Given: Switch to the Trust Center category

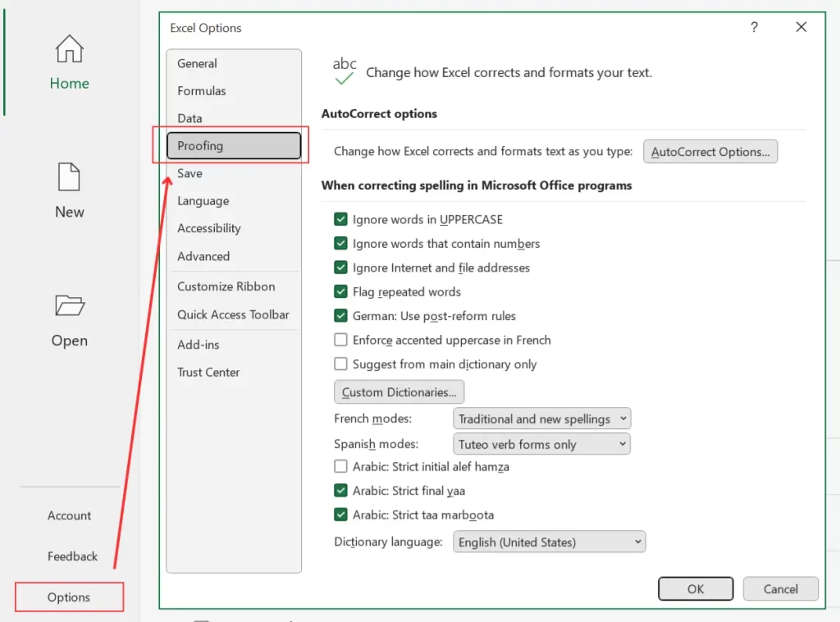Looking at the screenshot, I should (234, 373).
